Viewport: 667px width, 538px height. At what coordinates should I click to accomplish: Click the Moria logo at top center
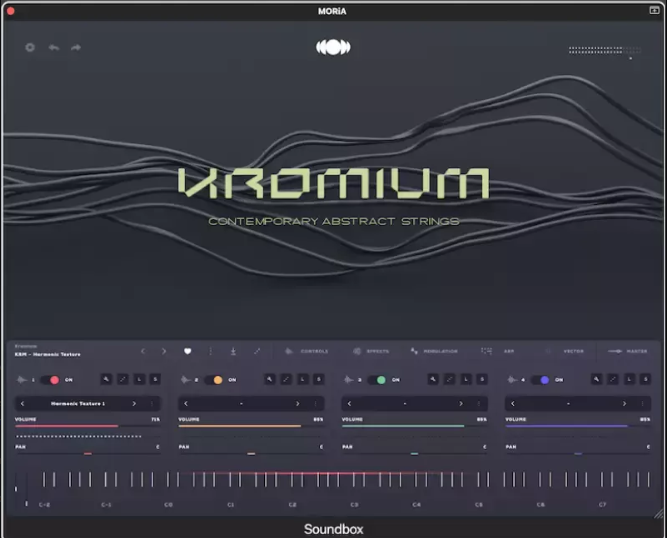point(333,47)
